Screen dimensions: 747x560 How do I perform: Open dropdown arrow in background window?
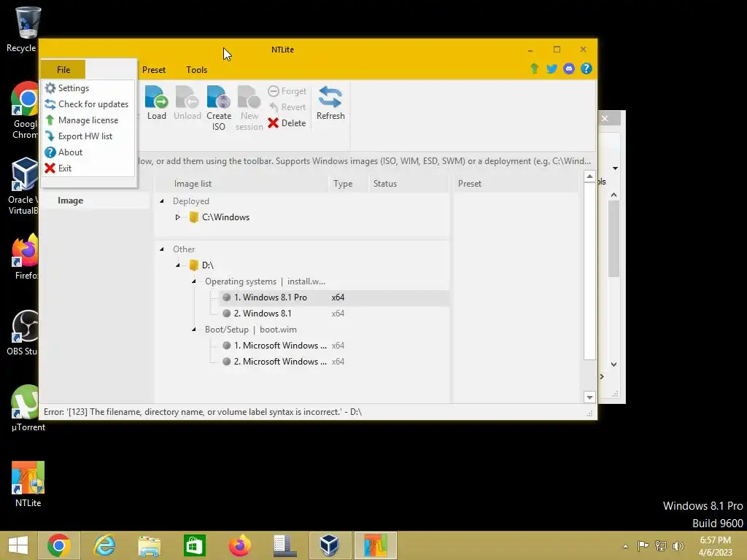(616, 168)
